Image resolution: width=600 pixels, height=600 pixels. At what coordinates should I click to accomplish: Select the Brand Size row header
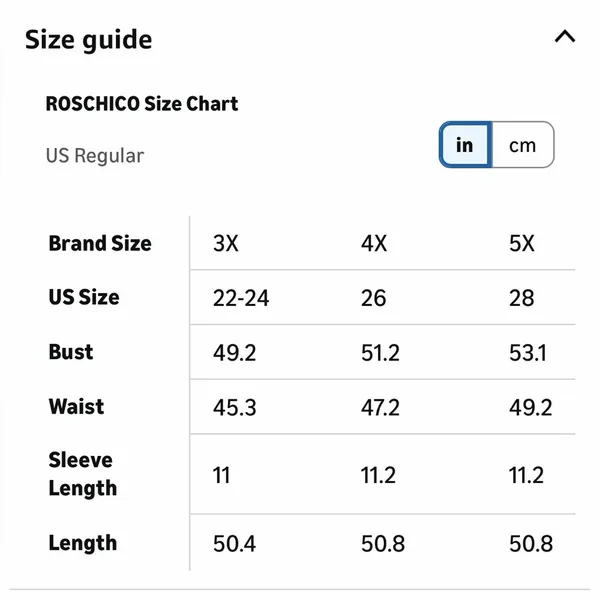point(100,243)
